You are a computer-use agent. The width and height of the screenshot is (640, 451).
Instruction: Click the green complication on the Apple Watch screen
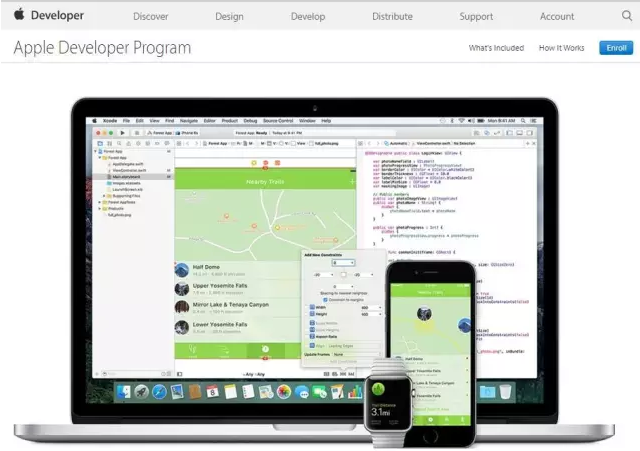tap(378, 388)
